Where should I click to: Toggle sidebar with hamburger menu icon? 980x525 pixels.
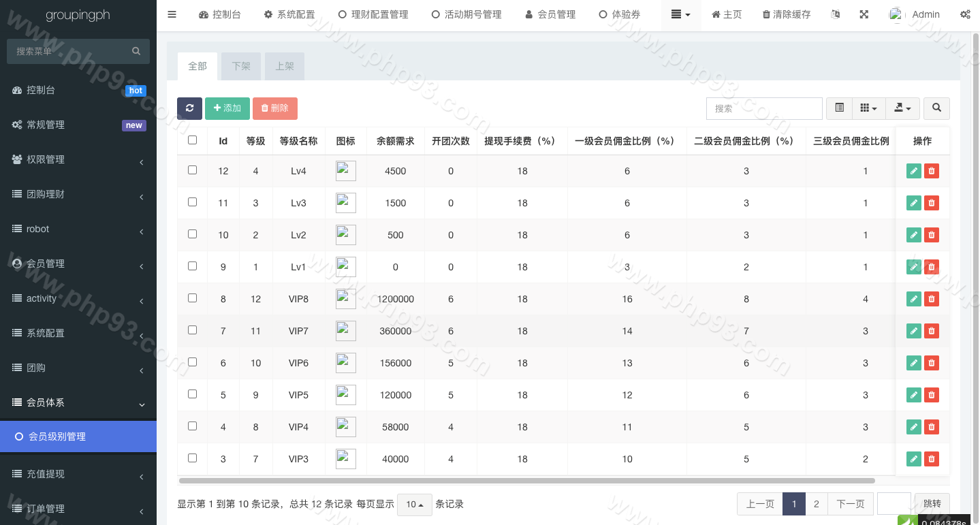coord(172,14)
